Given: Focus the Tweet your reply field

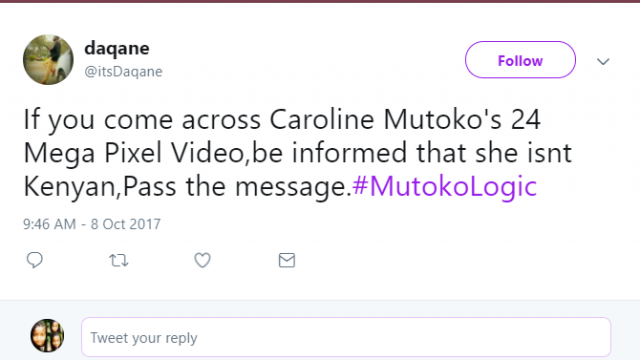Looking at the screenshot, I should pyautogui.click(x=346, y=337).
